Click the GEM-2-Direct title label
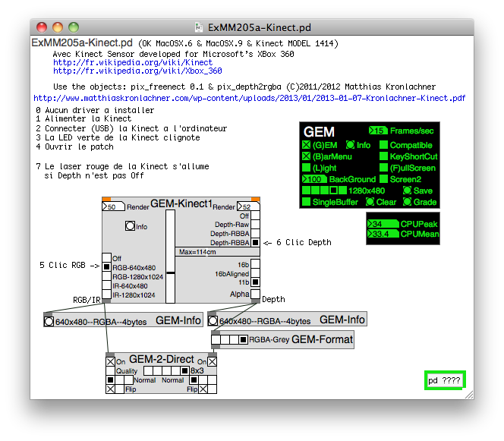 tap(162, 359)
